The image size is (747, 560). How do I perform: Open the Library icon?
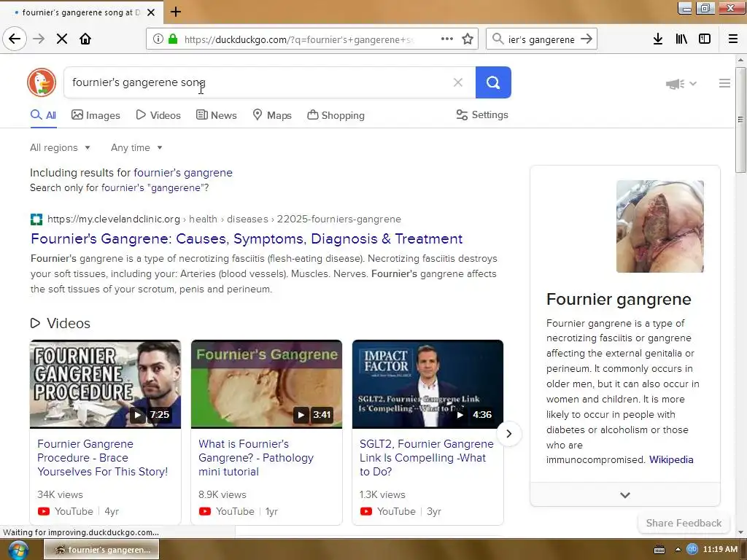[x=681, y=39]
